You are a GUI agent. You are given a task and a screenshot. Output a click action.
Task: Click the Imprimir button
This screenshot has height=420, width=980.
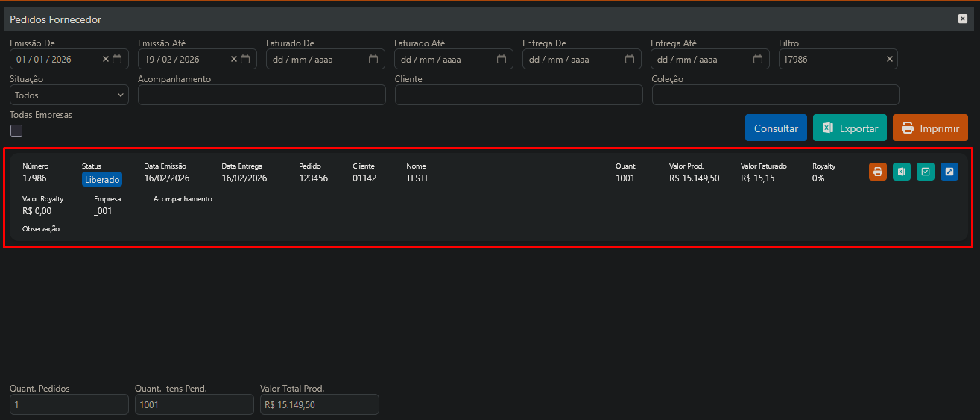[930, 128]
